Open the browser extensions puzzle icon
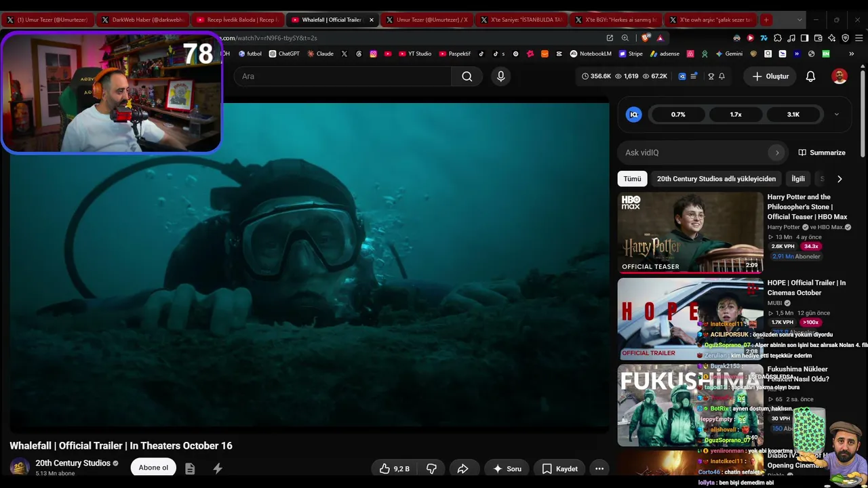868x488 pixels. tap(778, 38)
